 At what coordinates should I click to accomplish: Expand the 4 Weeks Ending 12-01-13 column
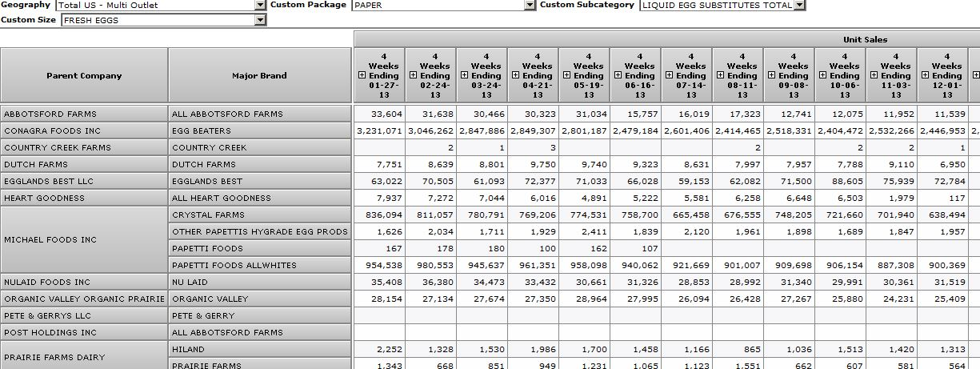(926, 76)
